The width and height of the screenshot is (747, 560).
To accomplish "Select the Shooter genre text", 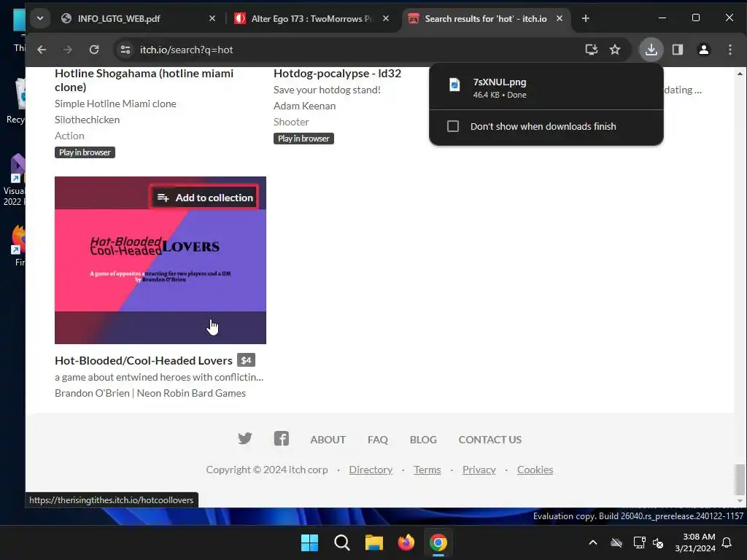I will coord(291,122).
